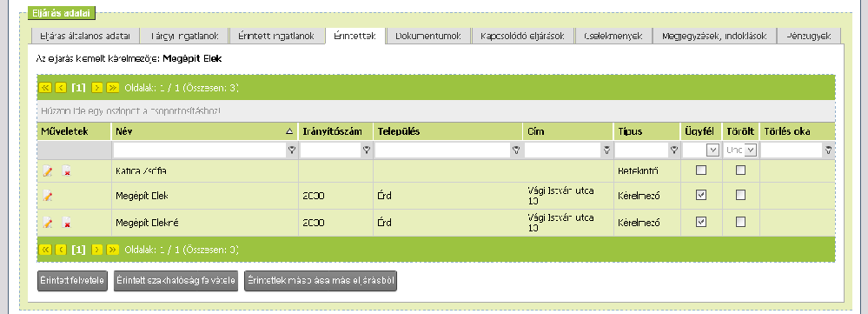Open filter menu for Típus column

[x=673, y=150]
